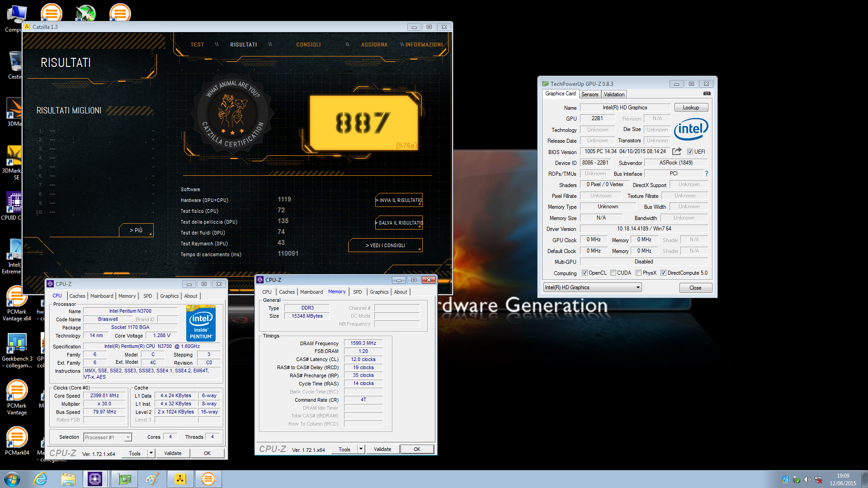This screenshot has width=868, height=488.
Task: Click the GPU-Z screenshot camera icon
Action: click(x=707, y=94)
